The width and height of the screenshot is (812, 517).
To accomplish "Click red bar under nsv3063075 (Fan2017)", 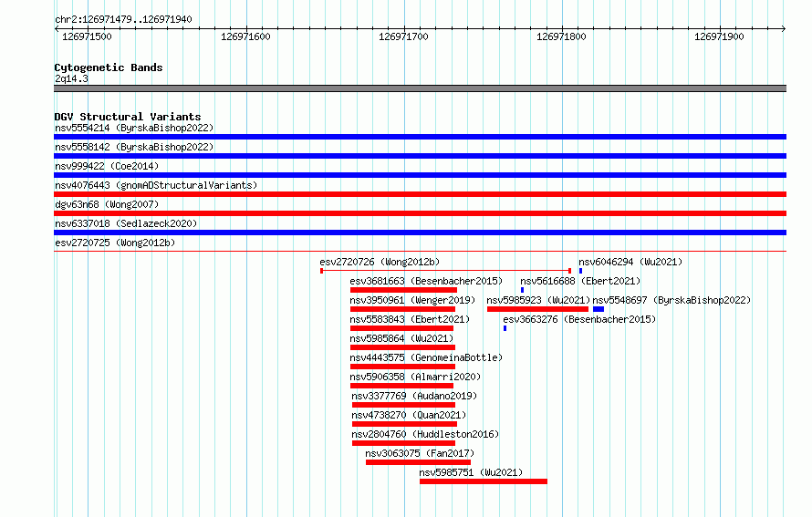I will [418, 462].
